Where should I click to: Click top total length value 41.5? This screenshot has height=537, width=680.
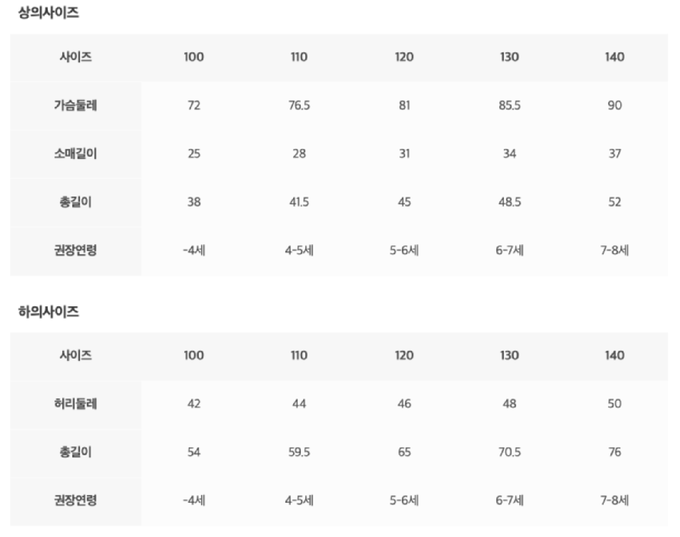tap(299, 201)
